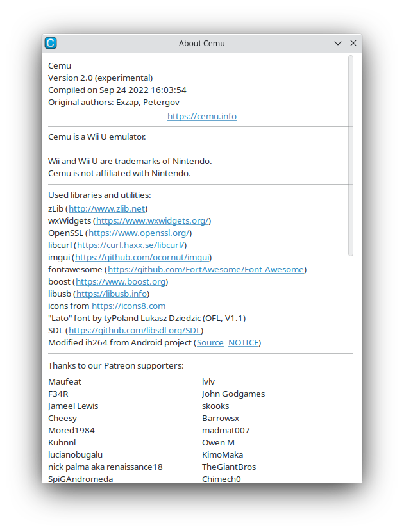This screenshot has width=404, height=532.
Task: Open the SDL GitHub repository link
Action: tap(135, 330)
